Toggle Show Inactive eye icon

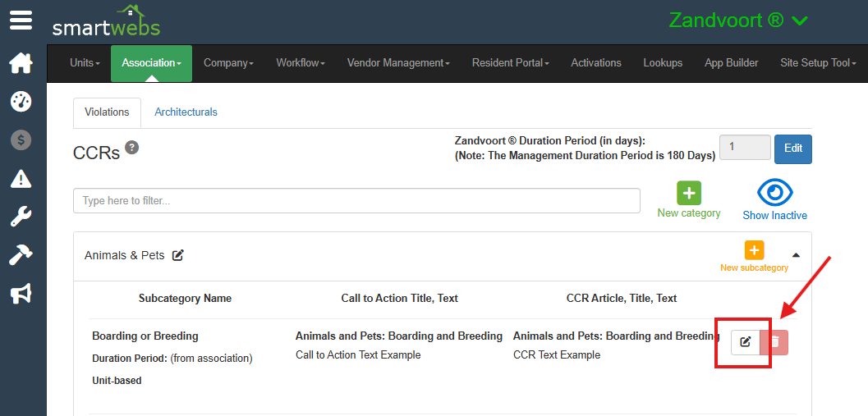(774, 194)
